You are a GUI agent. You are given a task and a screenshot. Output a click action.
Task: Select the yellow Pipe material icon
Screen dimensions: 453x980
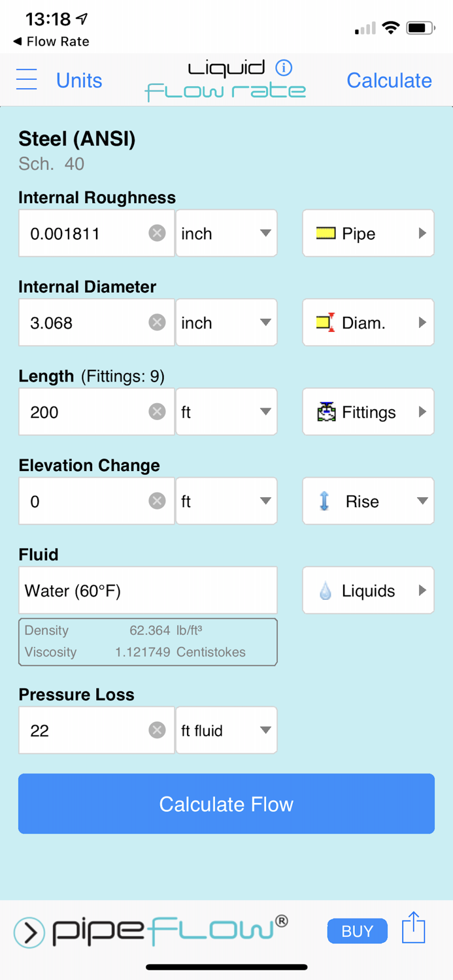324,233
